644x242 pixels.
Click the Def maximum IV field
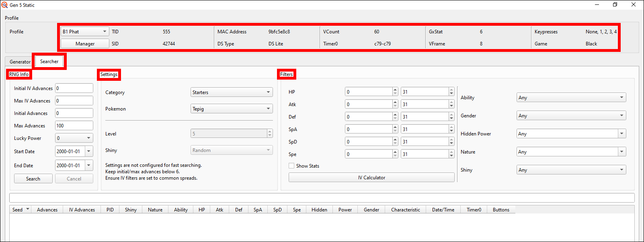pyautogui.click(x=425, y=117)
